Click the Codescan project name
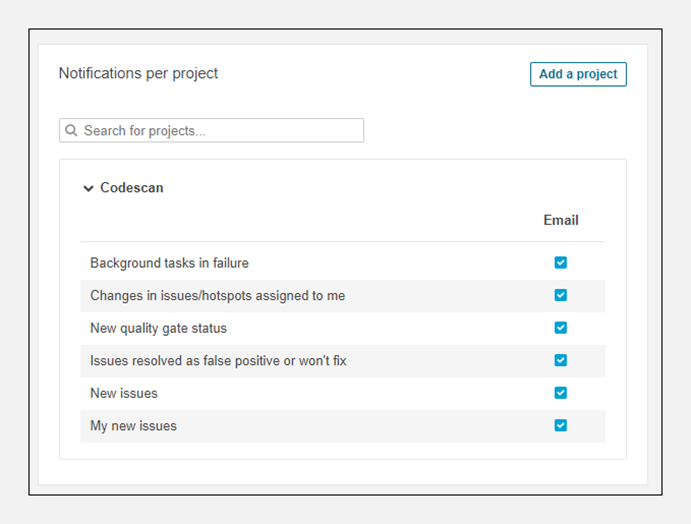The width and height of the screenshot is (691, 524). 131,188
